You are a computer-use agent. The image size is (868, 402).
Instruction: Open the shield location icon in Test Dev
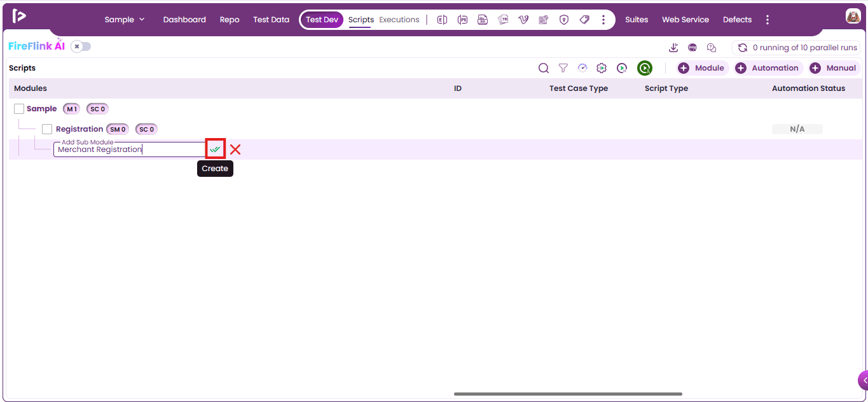click(564, 20)
